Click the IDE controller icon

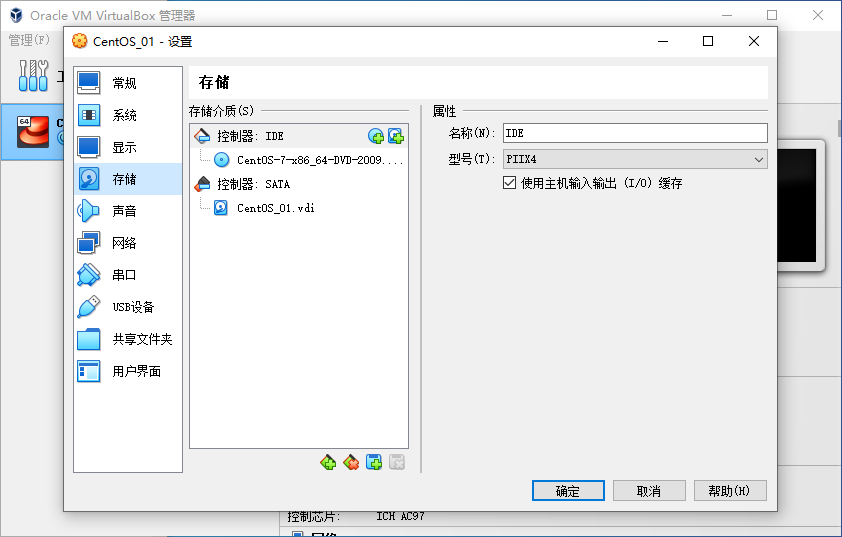click(202, 136)
